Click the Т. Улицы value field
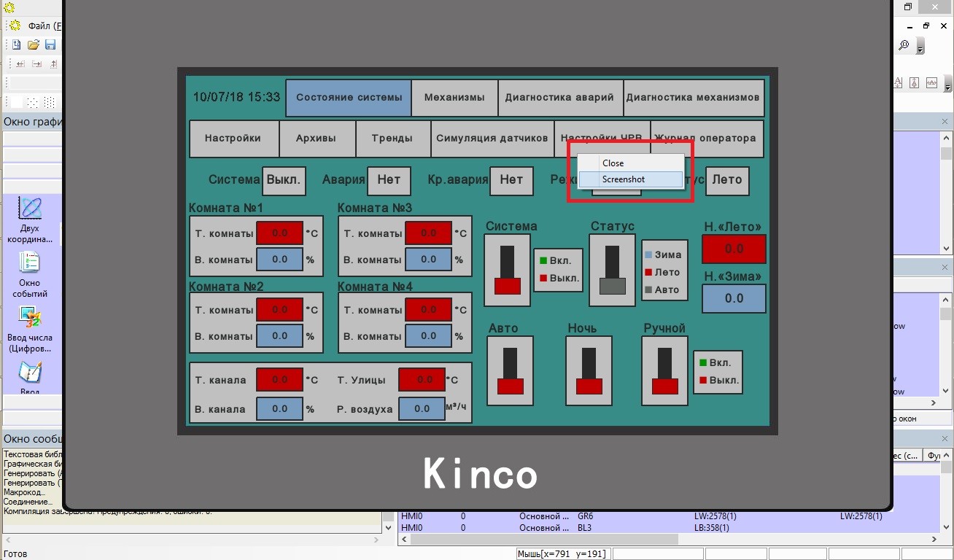The width and height of the screenshot is (954, 560). [422, 380]
